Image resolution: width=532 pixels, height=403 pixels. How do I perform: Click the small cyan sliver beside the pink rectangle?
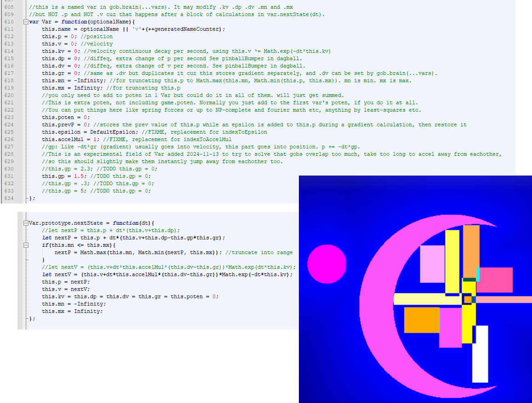(478, 275)
